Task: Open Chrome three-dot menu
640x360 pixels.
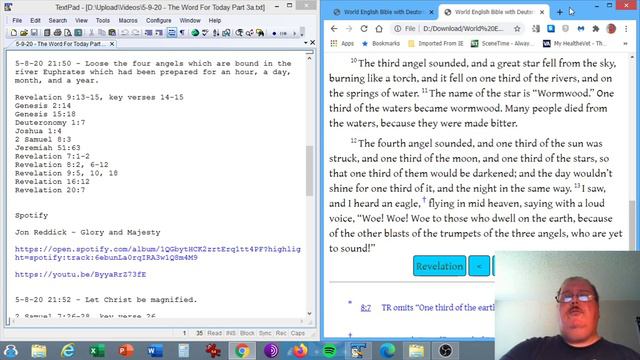Action: 626,29
